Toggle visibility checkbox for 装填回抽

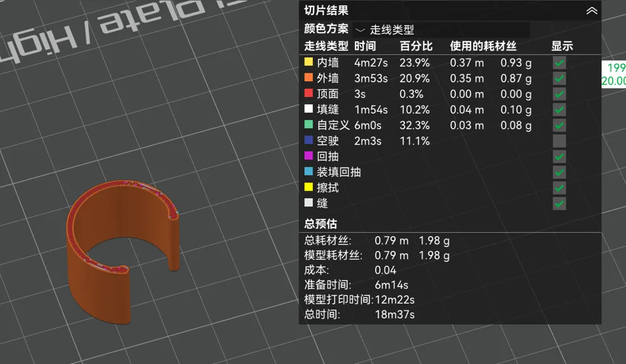[559, 172]
